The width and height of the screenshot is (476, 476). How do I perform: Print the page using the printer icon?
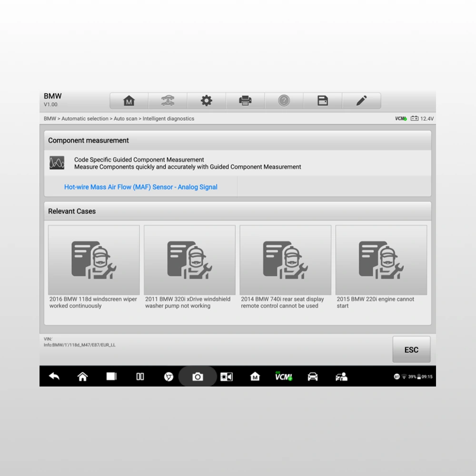245,101
